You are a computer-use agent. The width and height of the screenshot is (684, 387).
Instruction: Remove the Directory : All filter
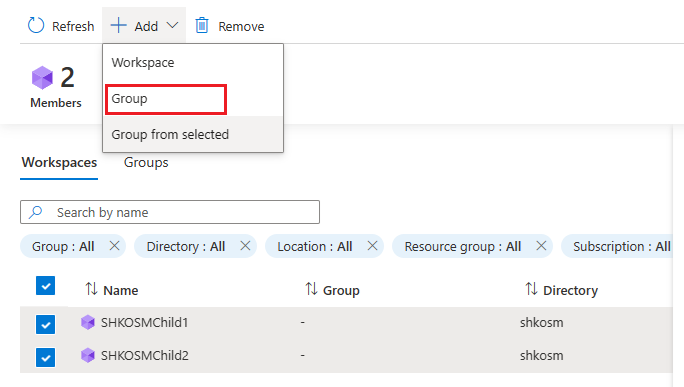pyautogui.click(x=245, y=246)
